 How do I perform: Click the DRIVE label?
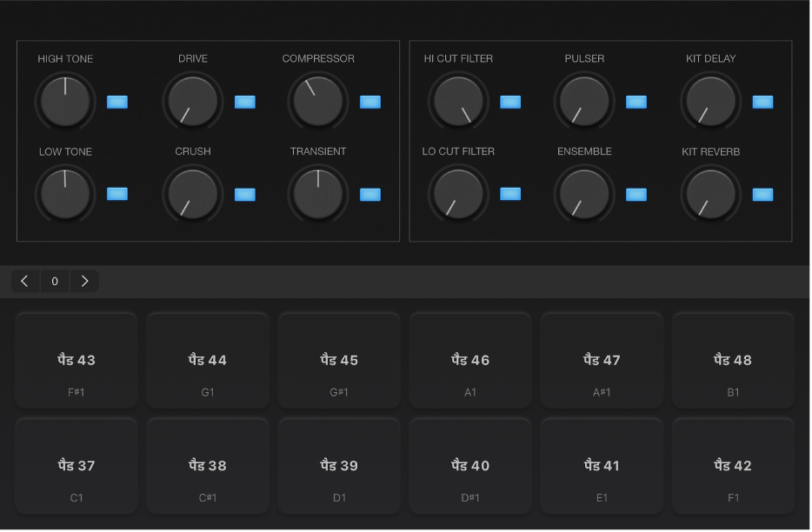(193, 58)
